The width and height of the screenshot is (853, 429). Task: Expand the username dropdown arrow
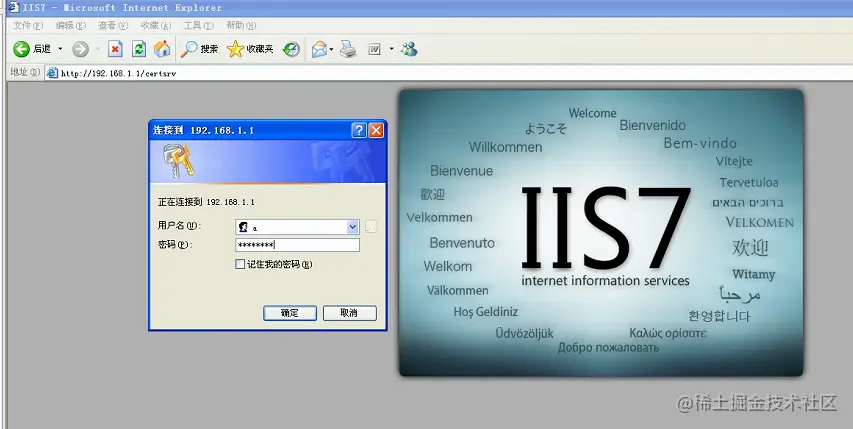[x=353, y=227]
